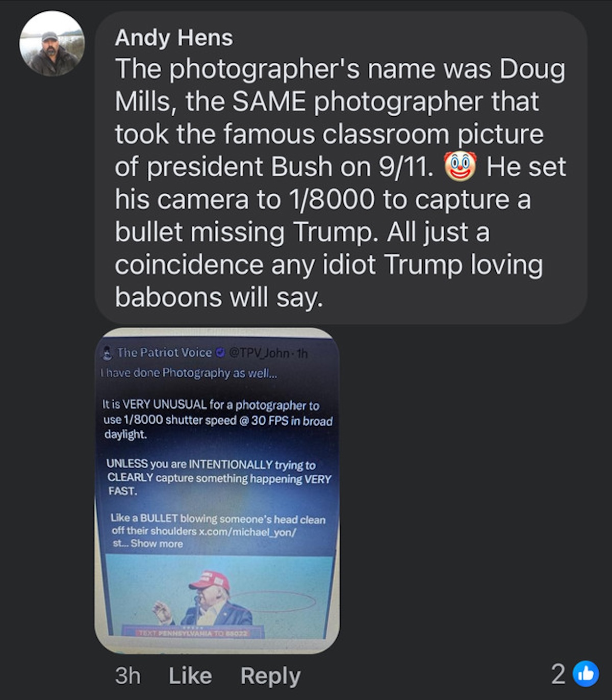Image resolution: width=612 pixels, height=700 pixels.
Task: Open the 3h comment timestamp
Action: [127, 676]
